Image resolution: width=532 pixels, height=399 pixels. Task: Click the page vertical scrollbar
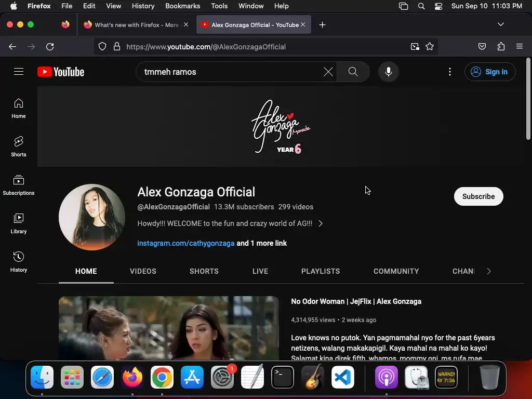528,99
